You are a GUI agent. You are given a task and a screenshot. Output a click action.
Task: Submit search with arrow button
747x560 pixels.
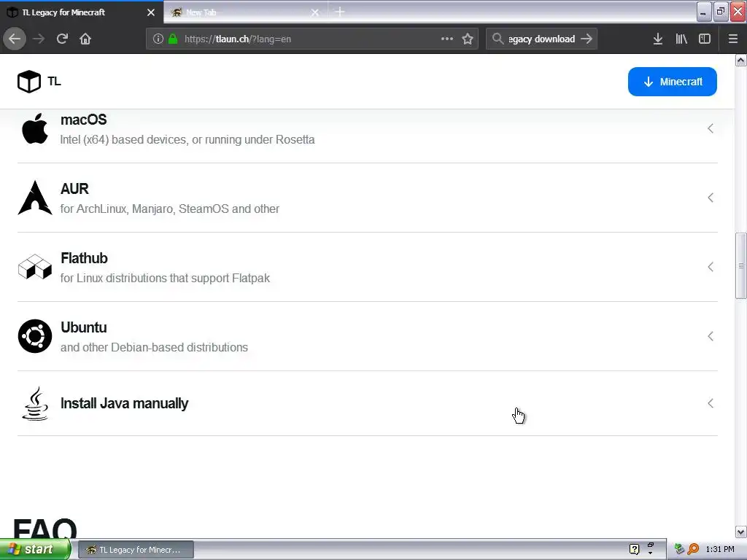tap(587, 39)
